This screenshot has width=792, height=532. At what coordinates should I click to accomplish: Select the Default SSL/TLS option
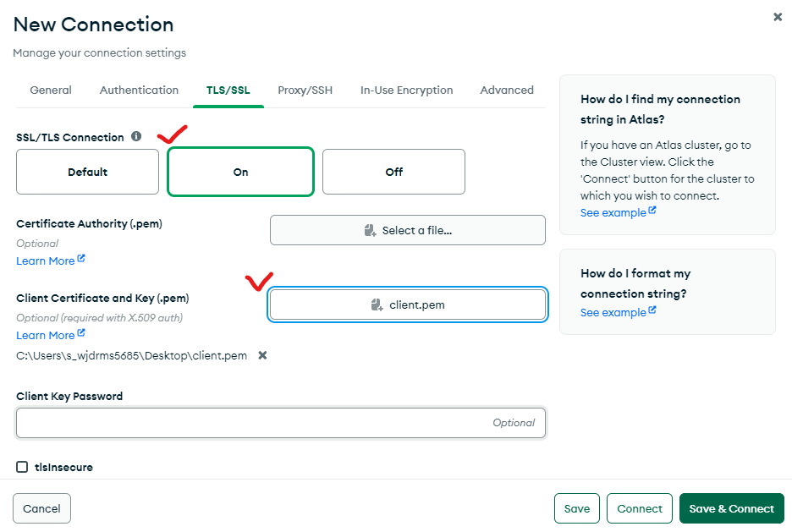[x=87, y=172]
